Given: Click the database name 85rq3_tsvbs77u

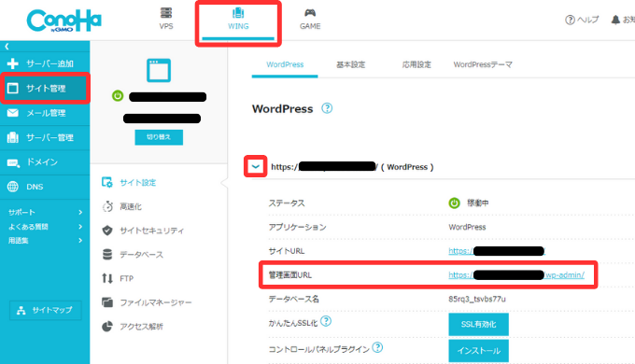Looking at the screenshot, I should (476, 300).
